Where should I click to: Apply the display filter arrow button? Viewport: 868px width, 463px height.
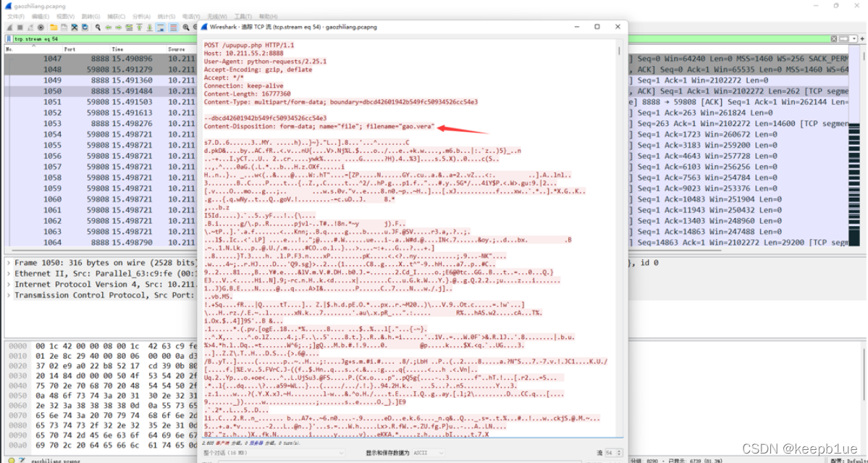pyautogui.click(x=843, y=39)
